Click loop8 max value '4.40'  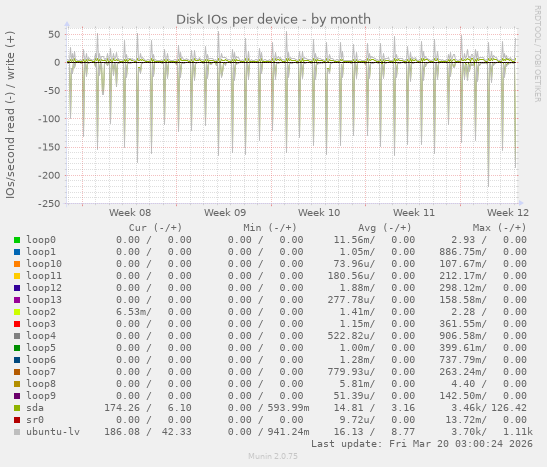(x=463, y=384)
